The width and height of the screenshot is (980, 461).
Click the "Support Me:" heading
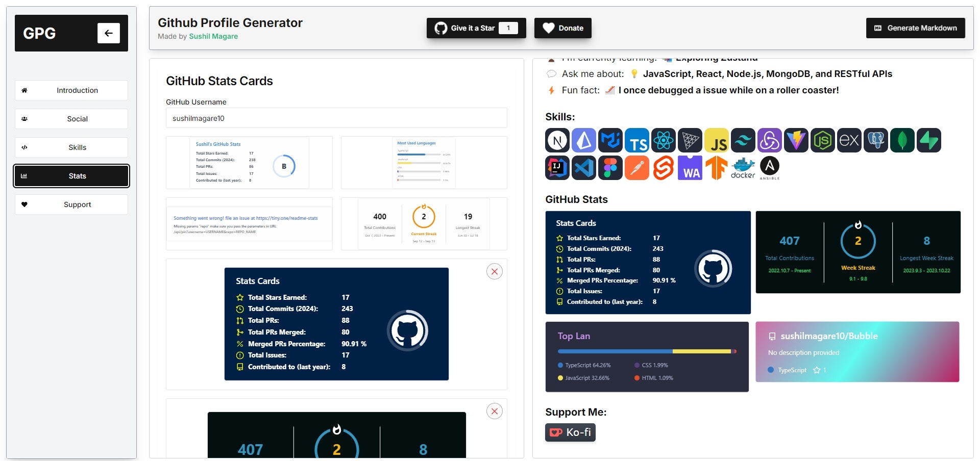coord(576,412)
